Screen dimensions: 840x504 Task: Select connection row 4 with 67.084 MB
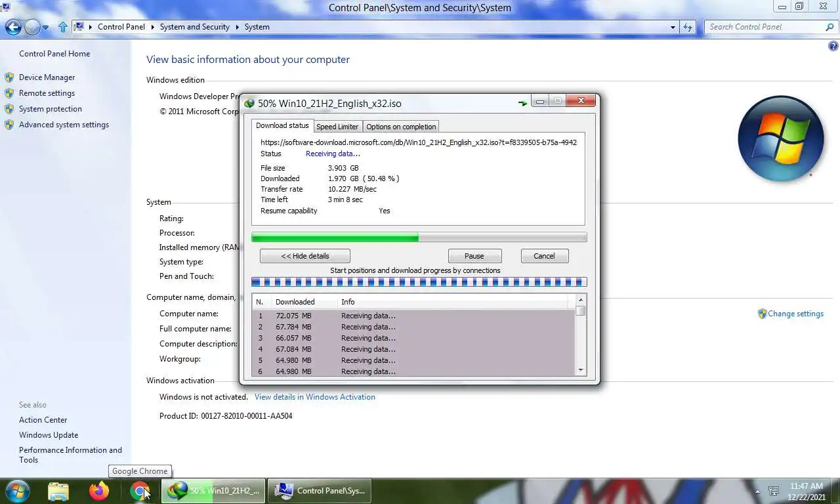pyautogui.click(x=413, y=349)
